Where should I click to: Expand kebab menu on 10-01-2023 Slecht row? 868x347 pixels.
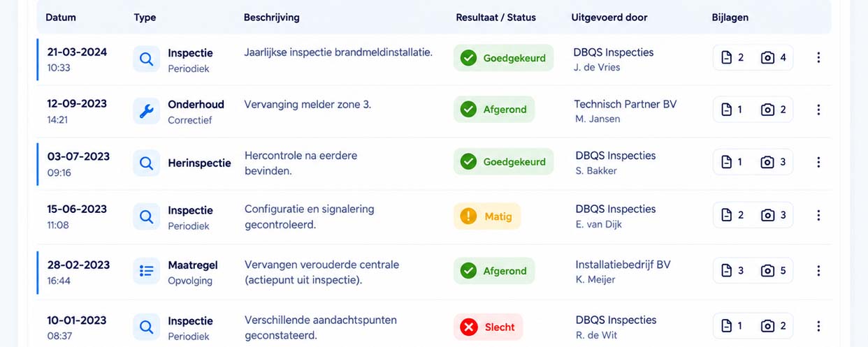(x=818, y=326)
